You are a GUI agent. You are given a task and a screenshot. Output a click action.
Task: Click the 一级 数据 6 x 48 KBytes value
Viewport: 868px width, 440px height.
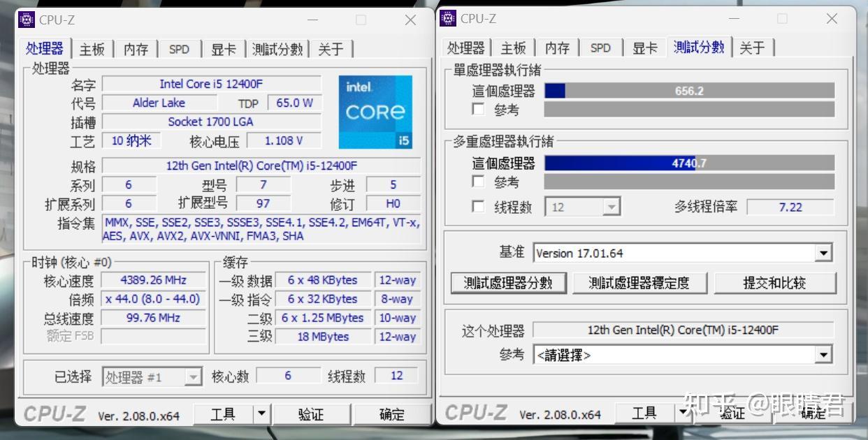(322, 280)
